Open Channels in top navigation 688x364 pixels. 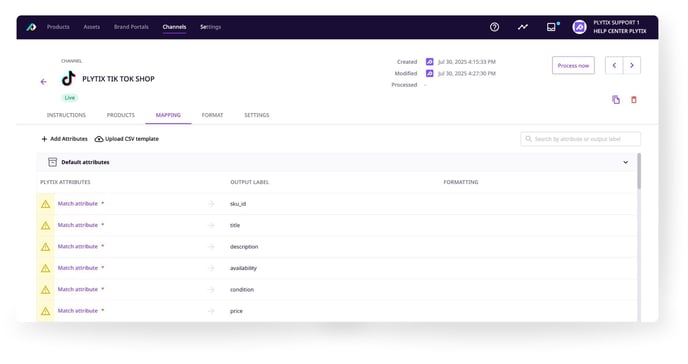click(174, 27)
